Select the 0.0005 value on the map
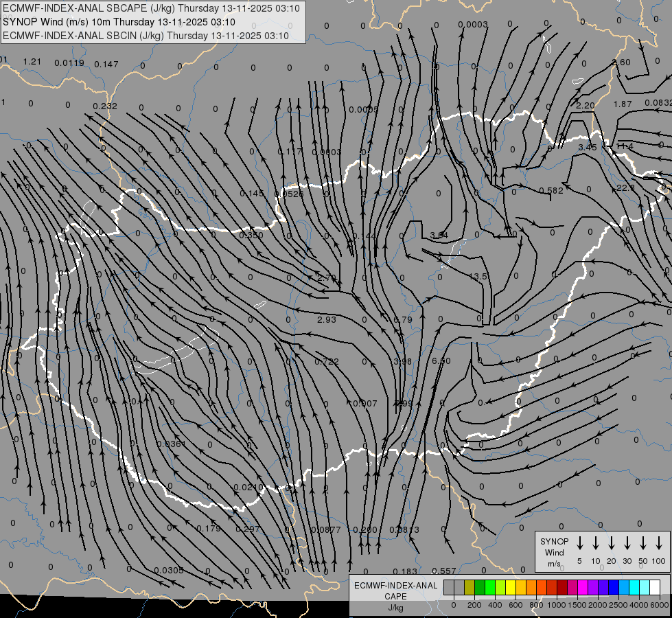The image size is (672, 618). click(x=363, y=110)
